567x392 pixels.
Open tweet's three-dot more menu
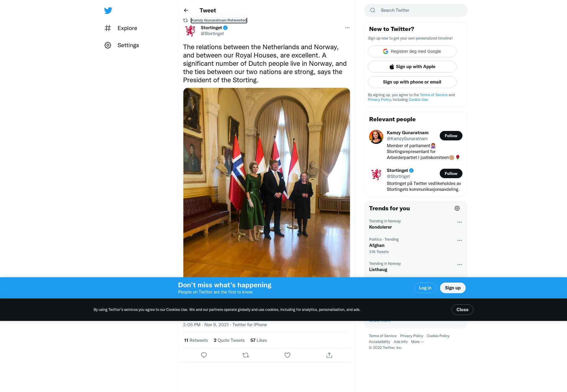coord(347,28)
